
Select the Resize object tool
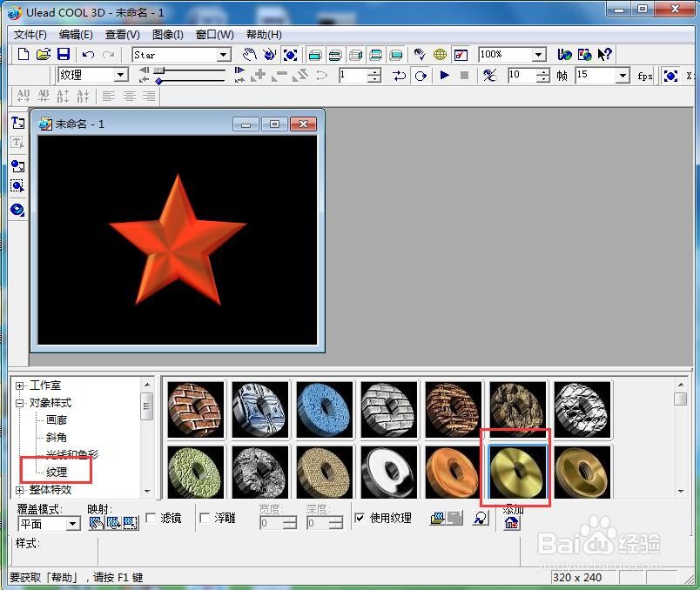pyautogui.click(x=290, y=55)
